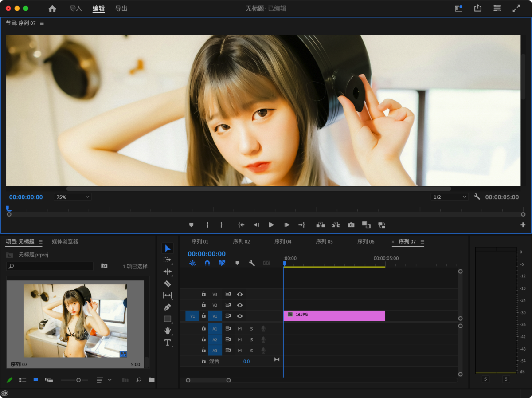Click the thumbnail size slider in the project panel
Viewport: 532px width, 398px height.
78,380
